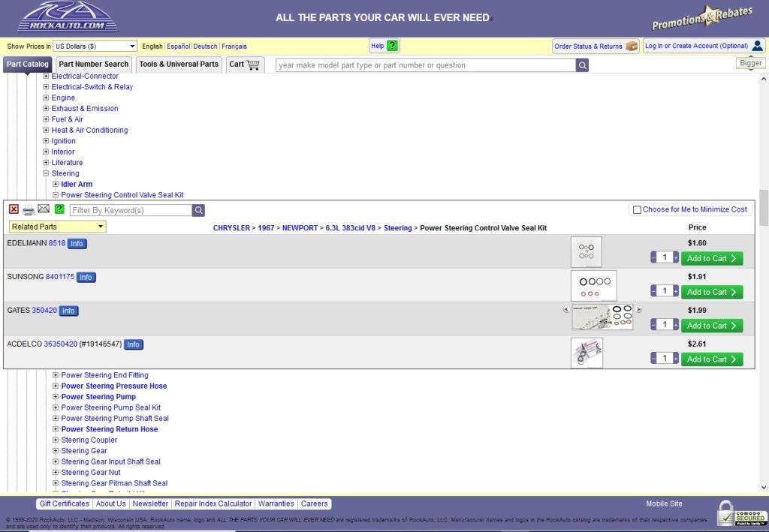This screenshot has height=532, width=769.
Task: Click the red X close listing icon
Action: click(14, 210)
